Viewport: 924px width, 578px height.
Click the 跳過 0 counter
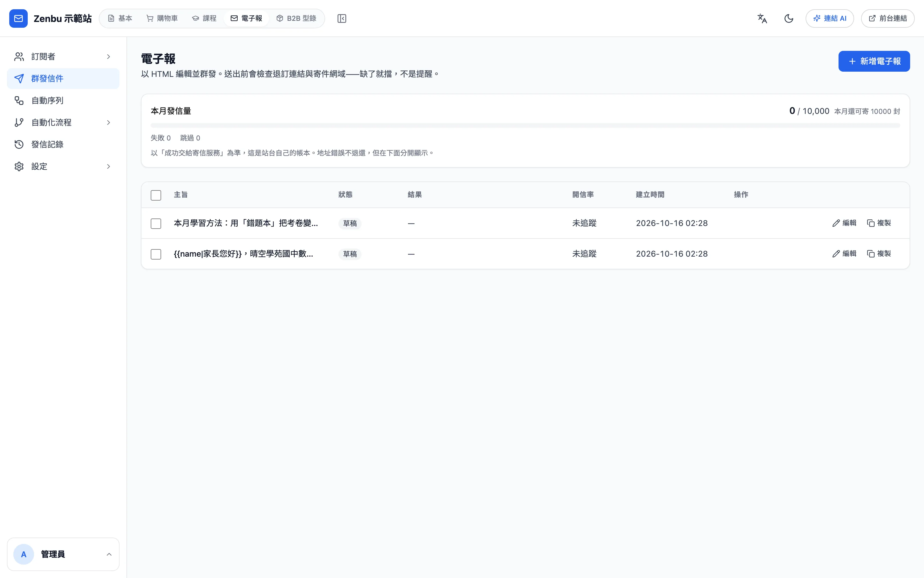190,138
